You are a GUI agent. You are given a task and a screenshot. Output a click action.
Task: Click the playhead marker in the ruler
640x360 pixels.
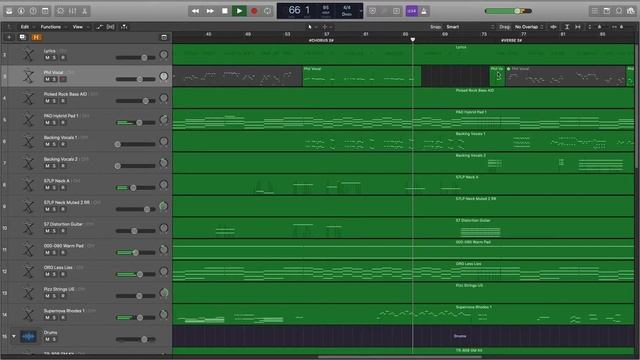(x=413, y=40)
